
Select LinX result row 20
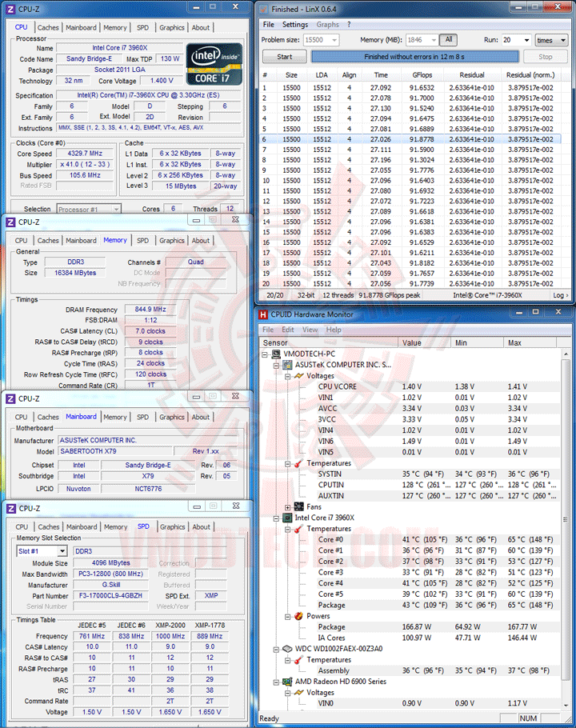tap(410, 284)
